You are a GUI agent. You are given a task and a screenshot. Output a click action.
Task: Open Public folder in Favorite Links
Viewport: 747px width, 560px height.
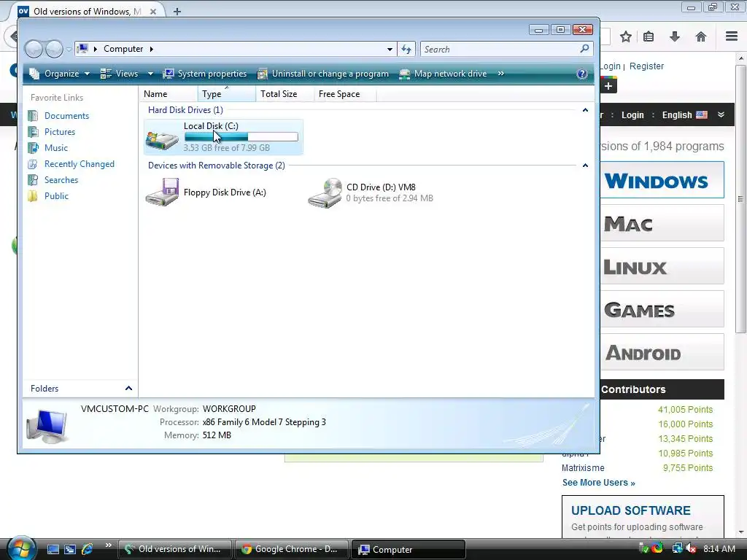tap(56, 196)
